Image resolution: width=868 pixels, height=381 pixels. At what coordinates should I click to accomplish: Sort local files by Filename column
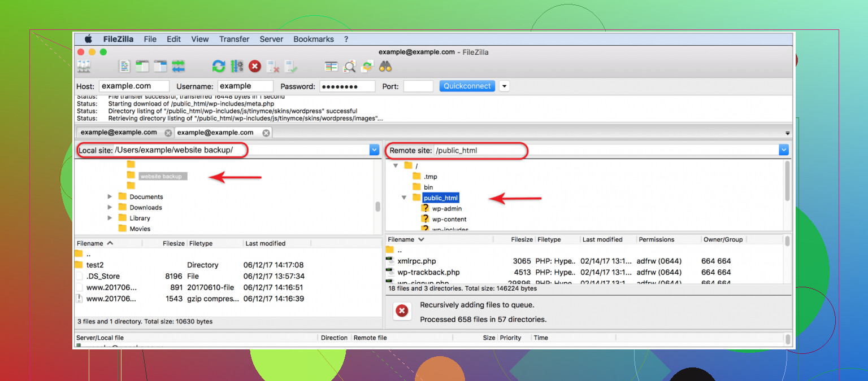pos(108,243)
